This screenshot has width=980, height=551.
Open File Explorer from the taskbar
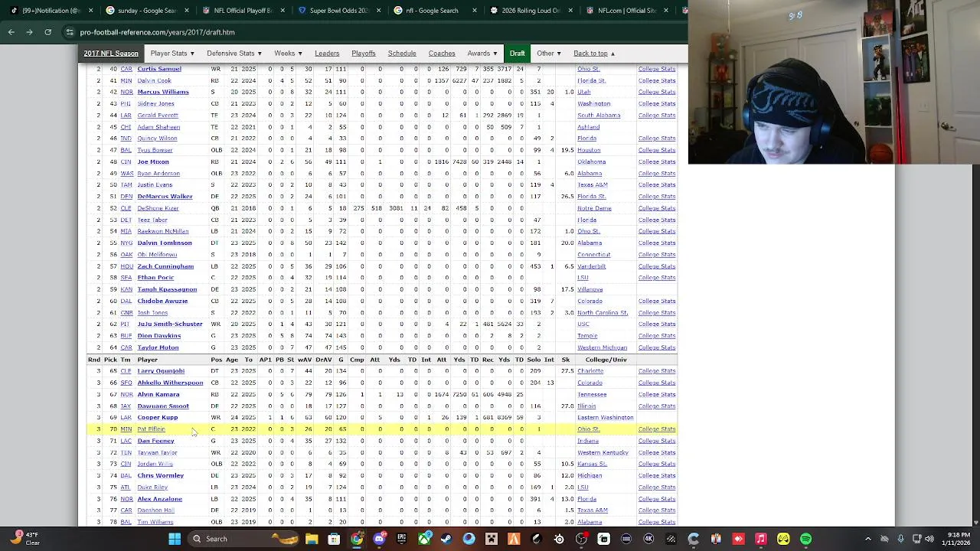coord(312,539)
